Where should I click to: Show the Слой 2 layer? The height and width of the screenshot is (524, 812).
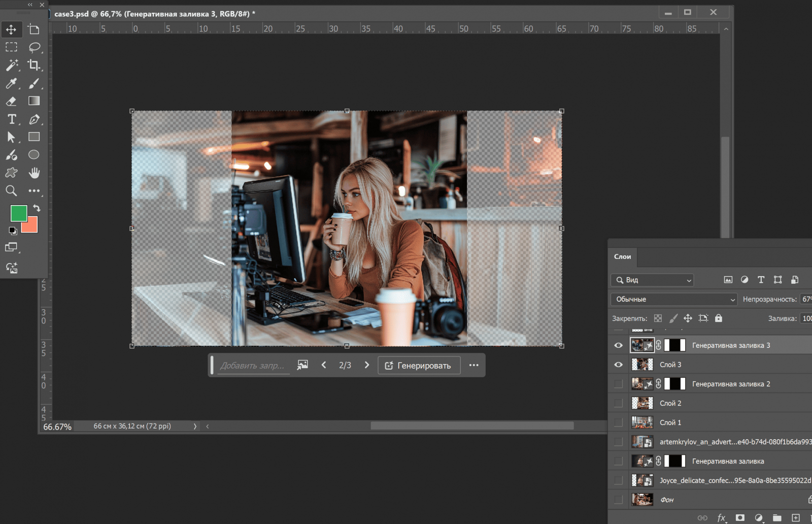618,403
